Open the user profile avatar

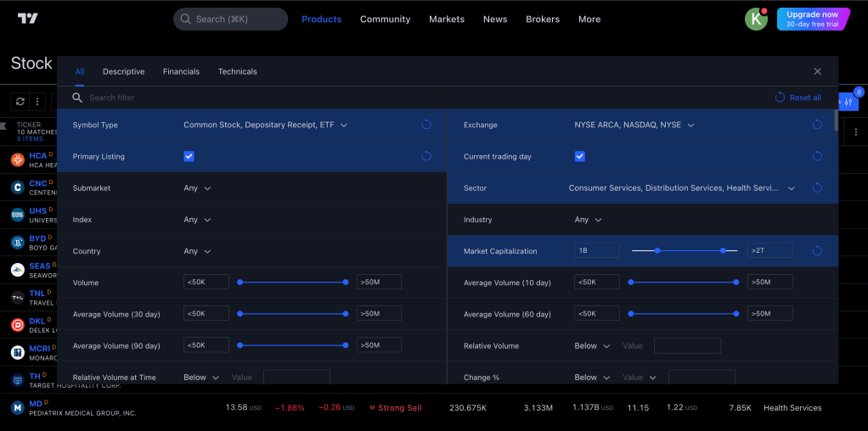point(756,19)
